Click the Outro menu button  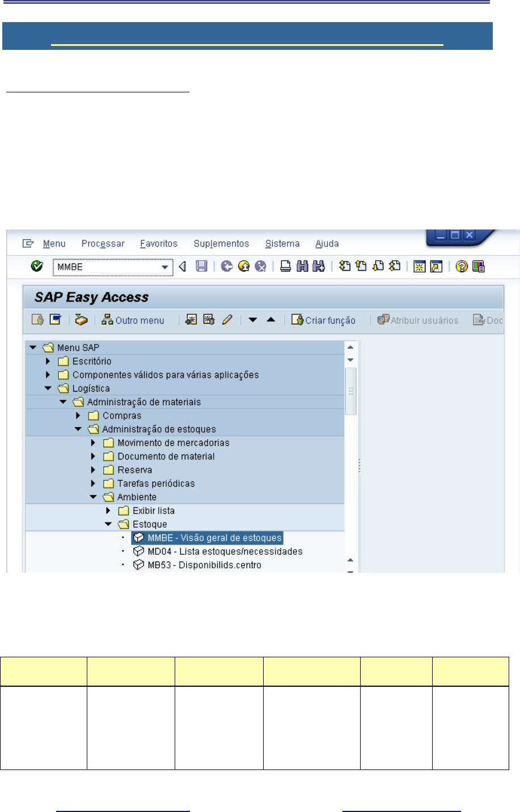133,320
